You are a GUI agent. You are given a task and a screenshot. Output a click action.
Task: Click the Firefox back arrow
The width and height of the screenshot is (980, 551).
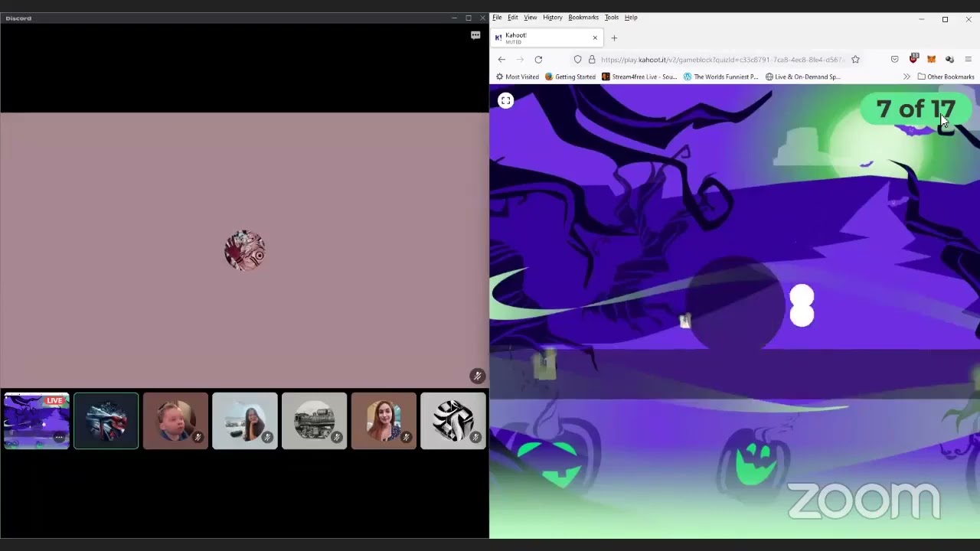tap(501, 60)
